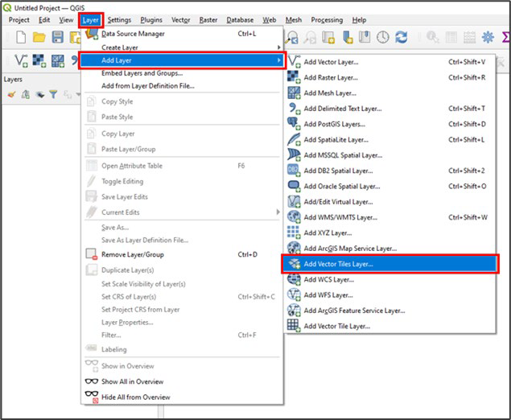Click the Temporal Controller clock icon
511x420 pixels.
pos(382,37)
